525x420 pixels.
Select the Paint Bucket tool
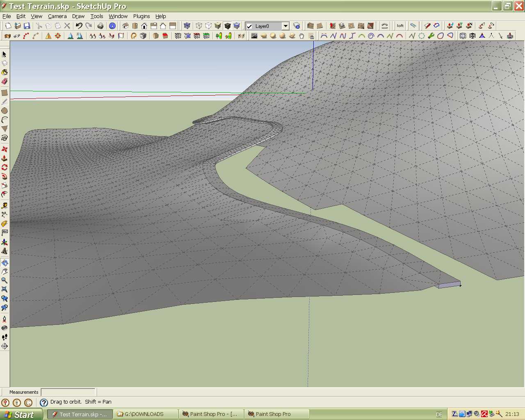[5, 72]
